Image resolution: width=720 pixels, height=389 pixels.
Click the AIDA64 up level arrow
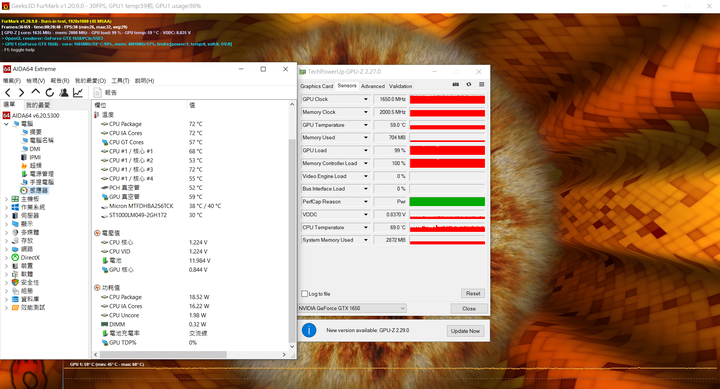[35, 92]
